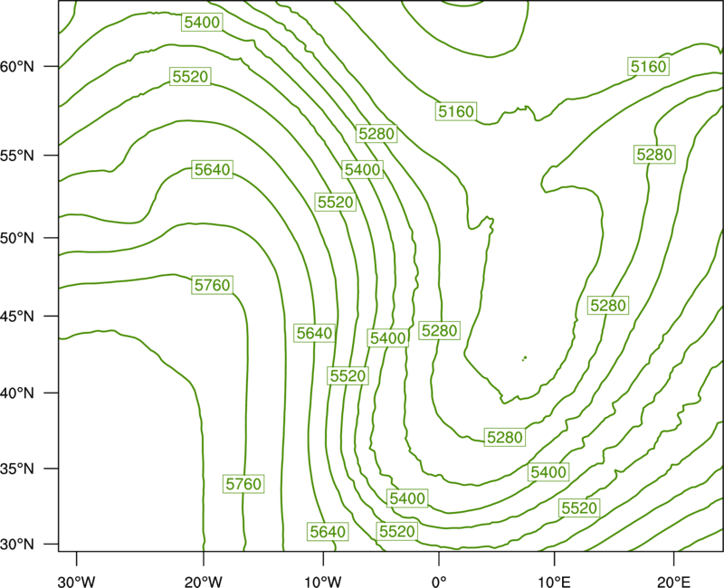
Task: Select the 45°N latitude axis label
Action: point(17,316)
